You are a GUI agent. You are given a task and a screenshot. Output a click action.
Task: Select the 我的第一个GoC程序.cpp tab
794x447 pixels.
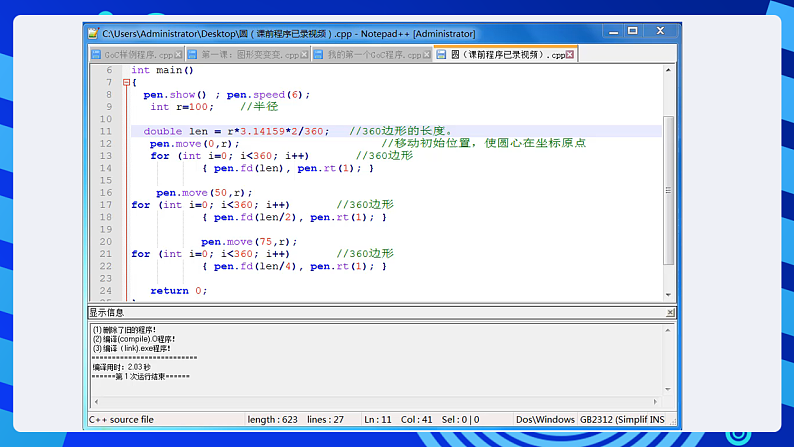pyautogui.click(x=373, y=55)
